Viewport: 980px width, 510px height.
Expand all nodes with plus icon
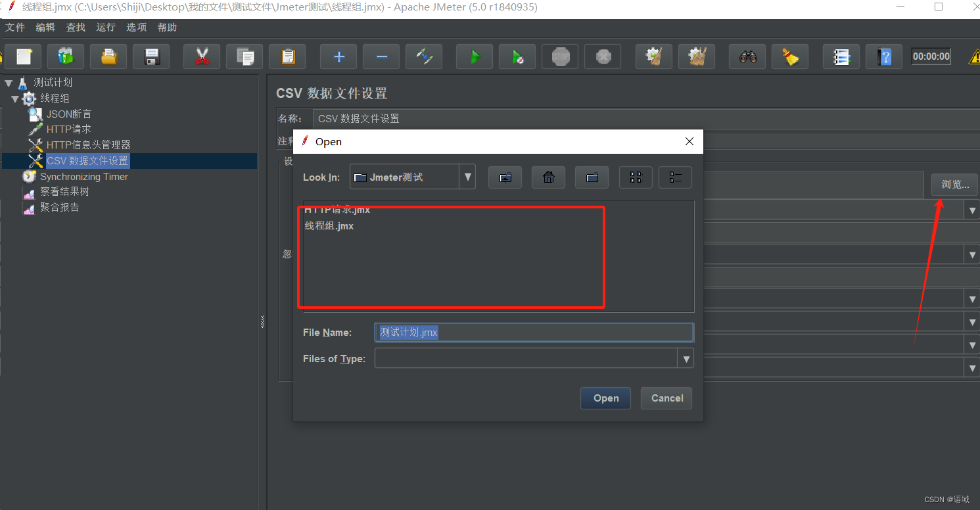point(338,57)
